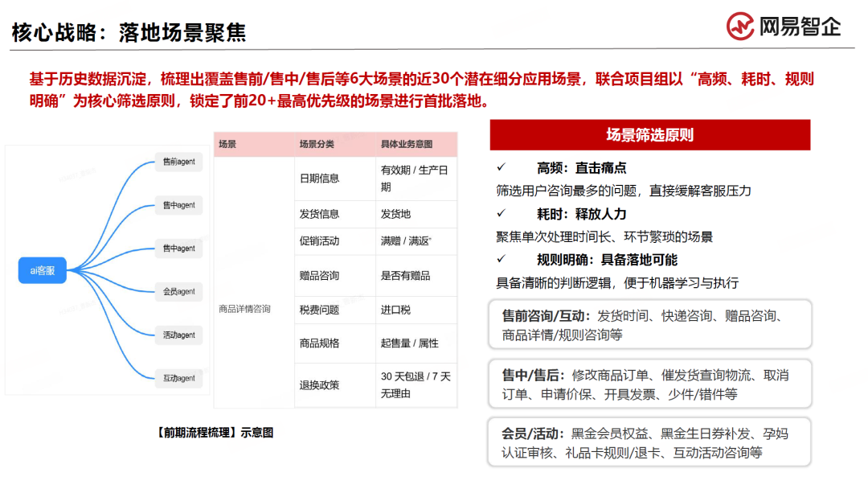Click the 会员/活动 rounded box

[x=649, y=443]
